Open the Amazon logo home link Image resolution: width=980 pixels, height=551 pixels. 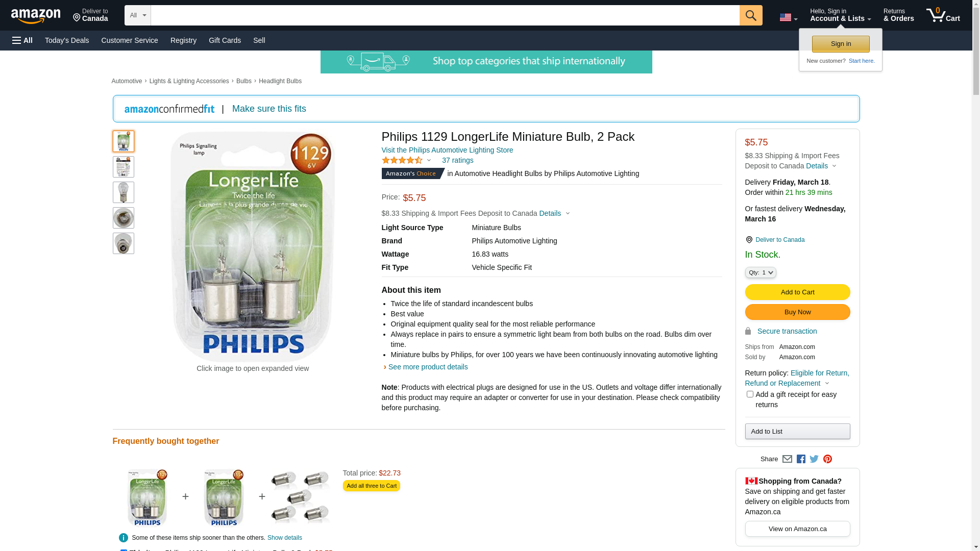[36, 16]
